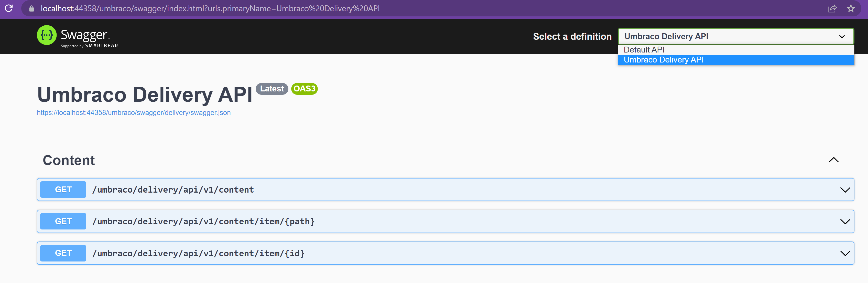Bookmark page with star icon
Image resolution: width=868 pixels, height=283 pixels.
pos(851,9)
